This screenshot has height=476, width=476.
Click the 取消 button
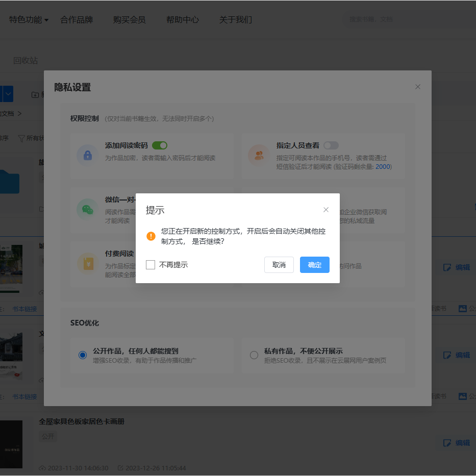click(x=279, y=265)
